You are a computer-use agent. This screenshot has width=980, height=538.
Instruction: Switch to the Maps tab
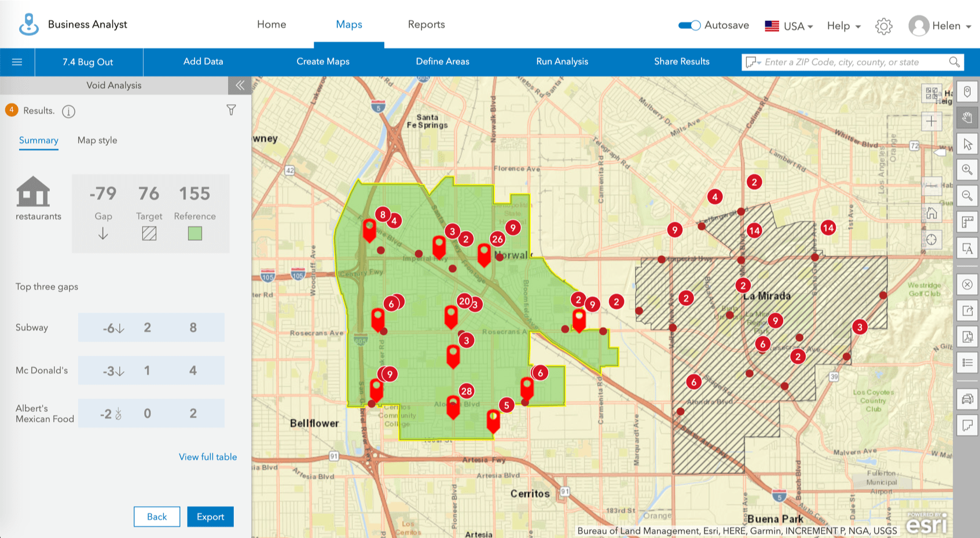(x=349, y=24)
